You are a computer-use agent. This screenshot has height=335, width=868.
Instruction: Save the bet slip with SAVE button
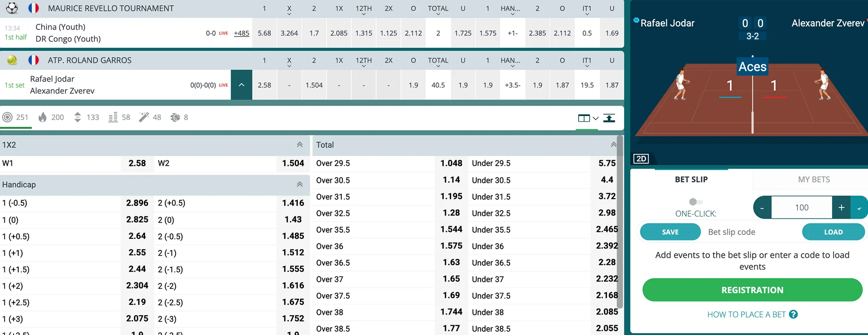[x=670, y=232]
